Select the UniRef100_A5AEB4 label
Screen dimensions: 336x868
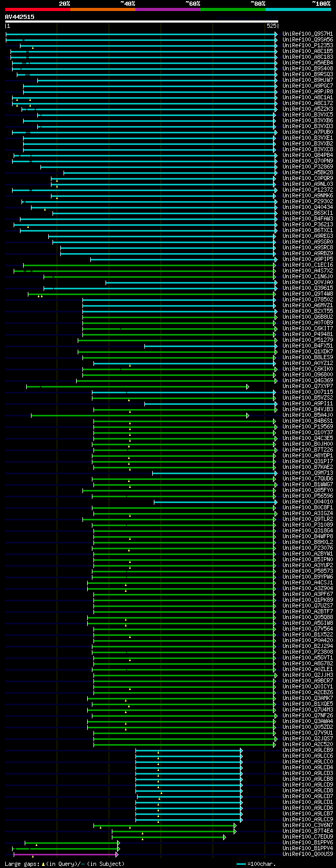(308, 63)
